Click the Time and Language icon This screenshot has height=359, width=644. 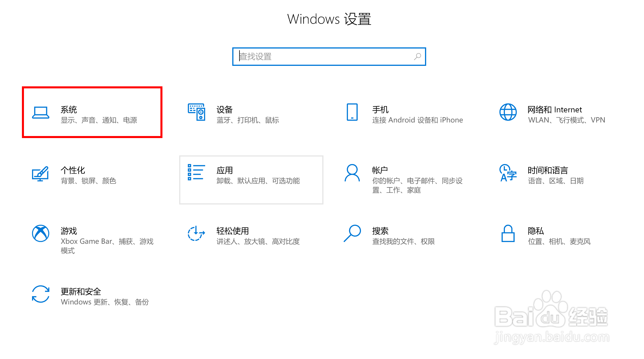point(508,173)
